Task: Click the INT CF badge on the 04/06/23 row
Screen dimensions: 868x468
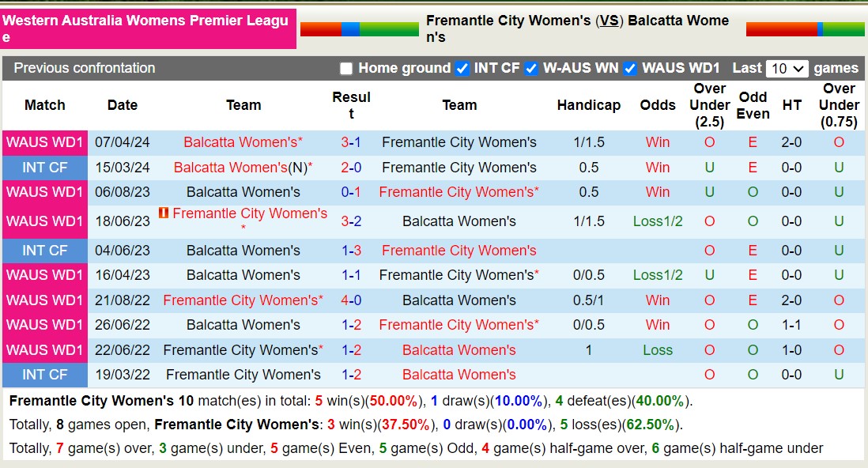Action: point(45,250)
